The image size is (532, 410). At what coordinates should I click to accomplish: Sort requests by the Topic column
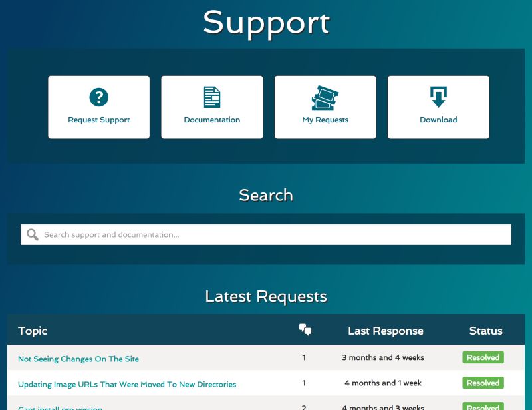tap(33, 330)
